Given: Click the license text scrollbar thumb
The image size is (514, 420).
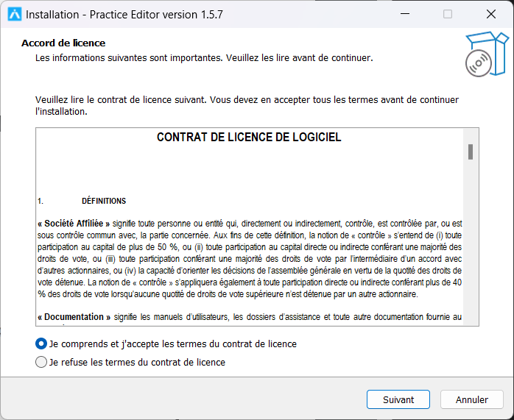Looking at the screenshot, I should click(x=471, y=152).
